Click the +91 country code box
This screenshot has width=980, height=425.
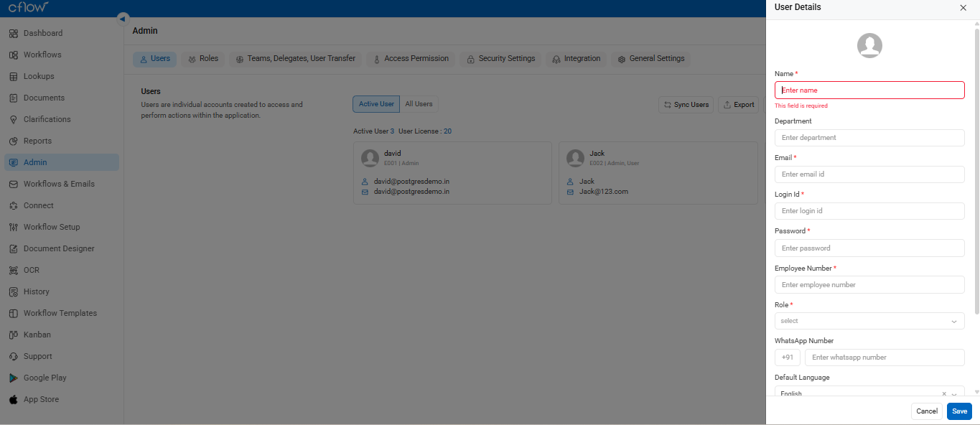pos(788,358)
